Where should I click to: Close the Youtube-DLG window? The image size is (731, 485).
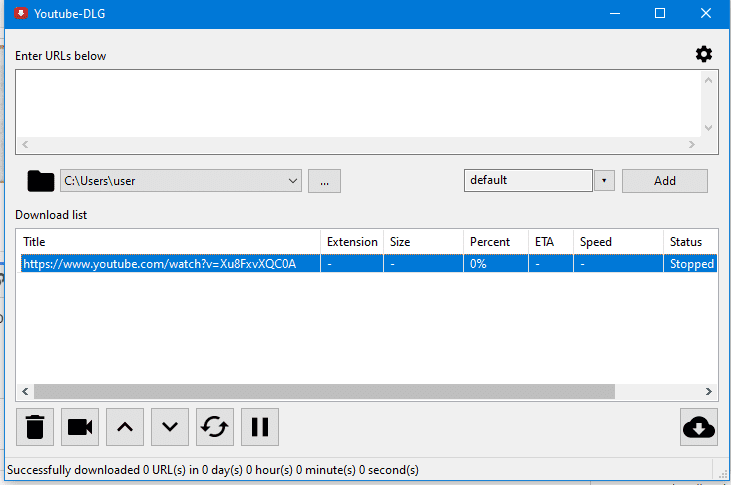tap(706, 14)
